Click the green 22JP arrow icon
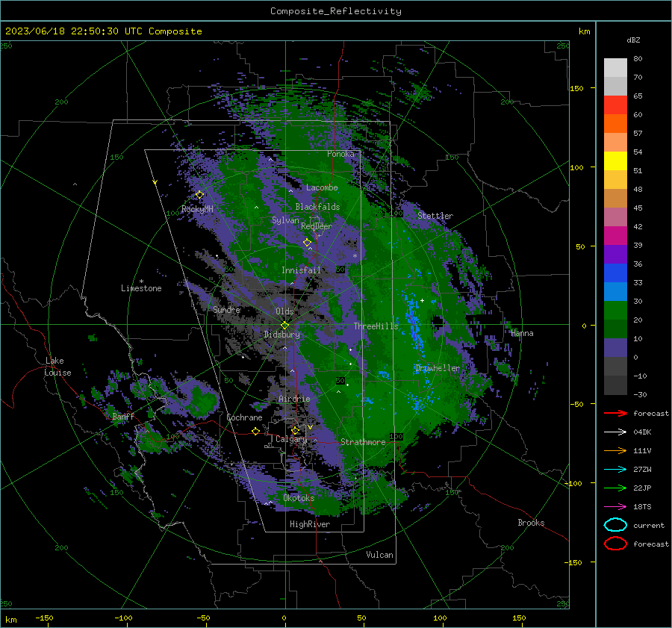This screenshot has width=672, height=628. coord(615,488)
